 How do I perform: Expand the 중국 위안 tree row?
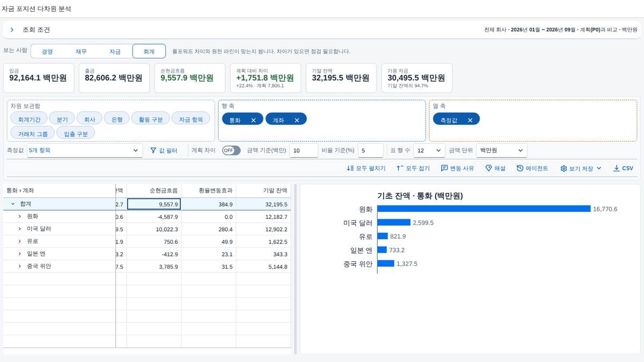tap(20, 266)
